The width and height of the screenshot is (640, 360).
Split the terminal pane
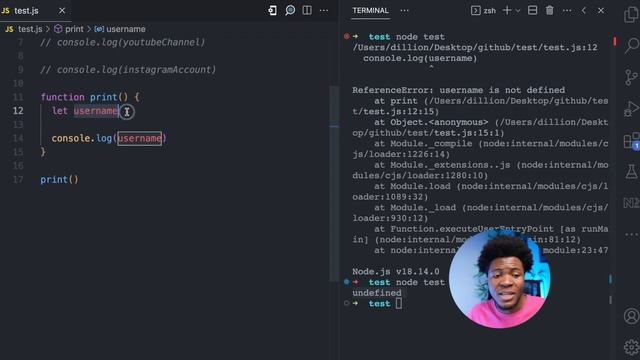click(x=532, y=11)
